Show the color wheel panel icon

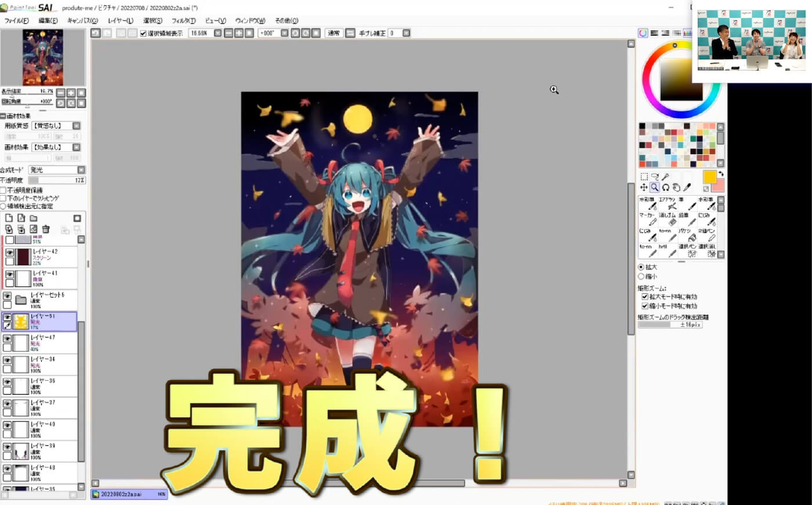643,33
